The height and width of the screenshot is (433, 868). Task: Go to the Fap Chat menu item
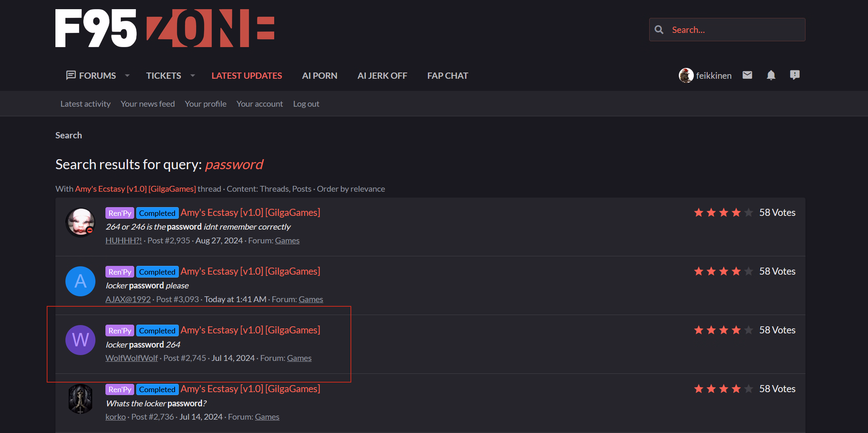(448, 75)
